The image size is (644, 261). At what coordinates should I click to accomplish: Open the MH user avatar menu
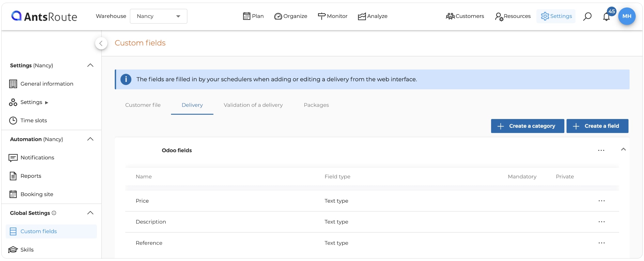(627, 16)
